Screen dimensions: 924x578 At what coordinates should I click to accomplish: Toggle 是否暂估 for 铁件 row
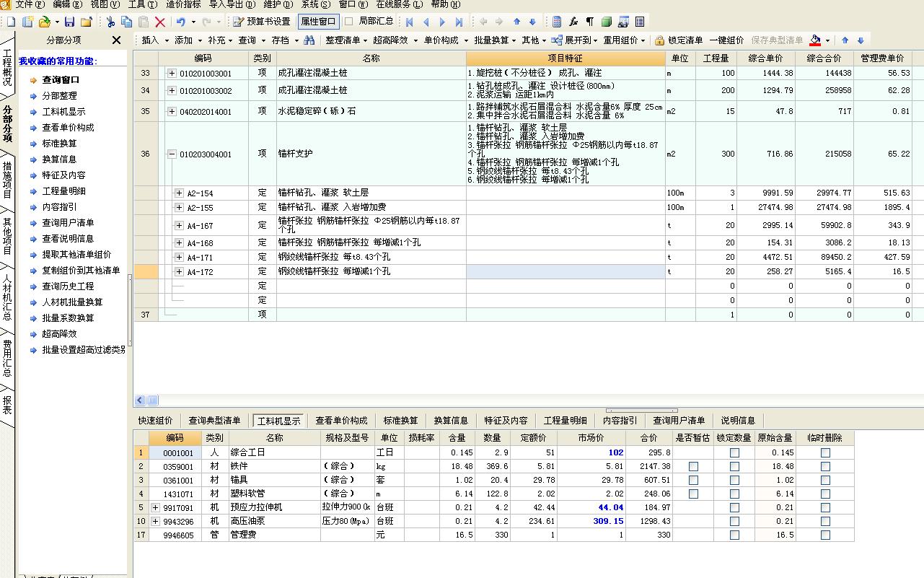693,467
